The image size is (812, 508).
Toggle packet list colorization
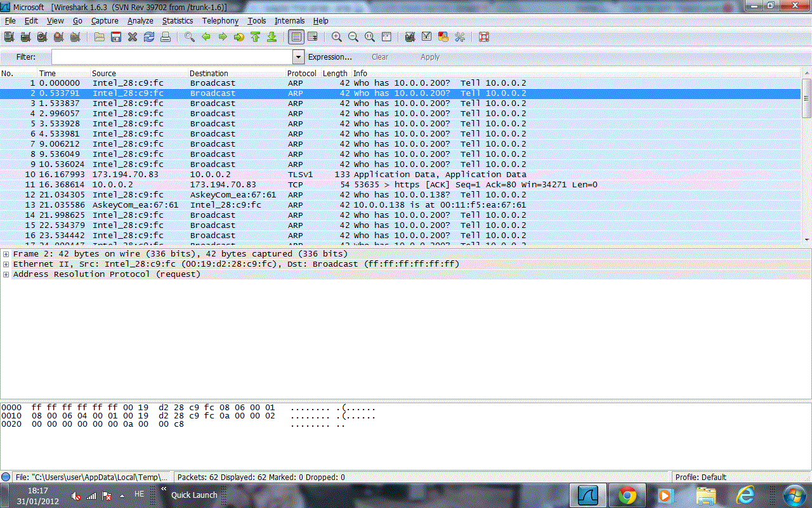coord(296,37)
